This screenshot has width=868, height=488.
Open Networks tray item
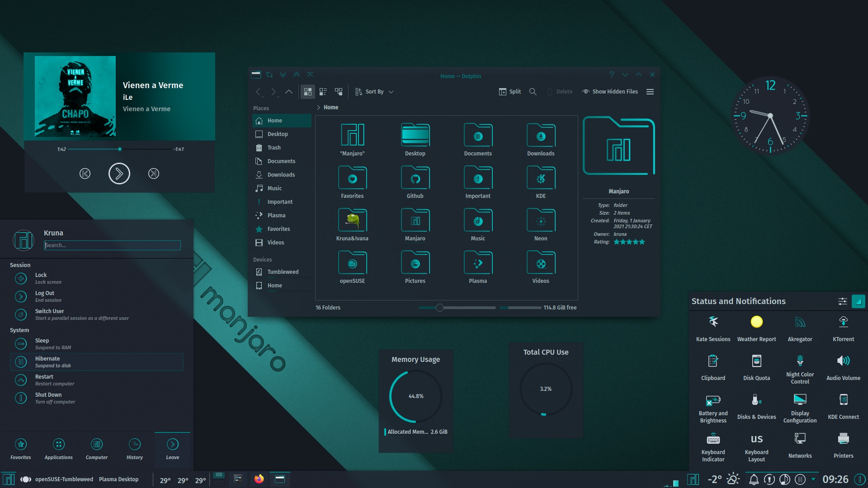[800, 445]
